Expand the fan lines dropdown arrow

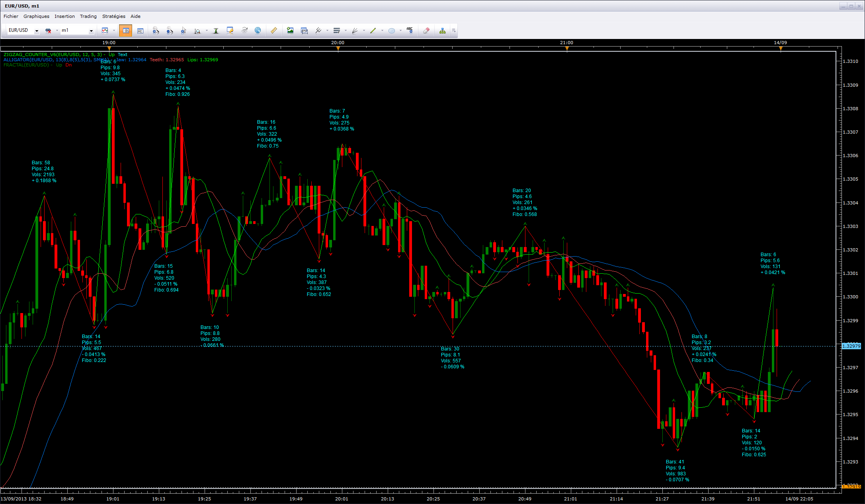[364, 31]
